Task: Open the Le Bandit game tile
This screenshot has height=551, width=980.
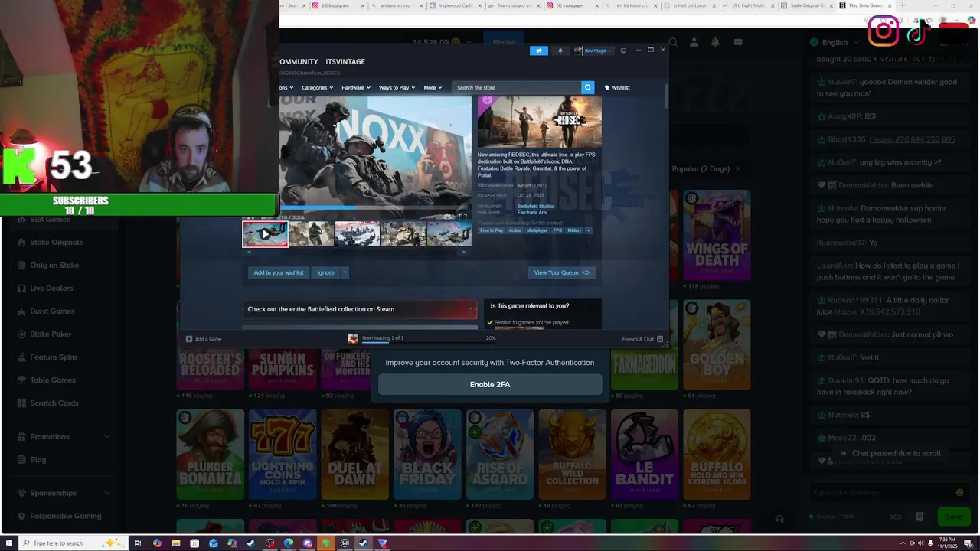Action: [645, 454]
